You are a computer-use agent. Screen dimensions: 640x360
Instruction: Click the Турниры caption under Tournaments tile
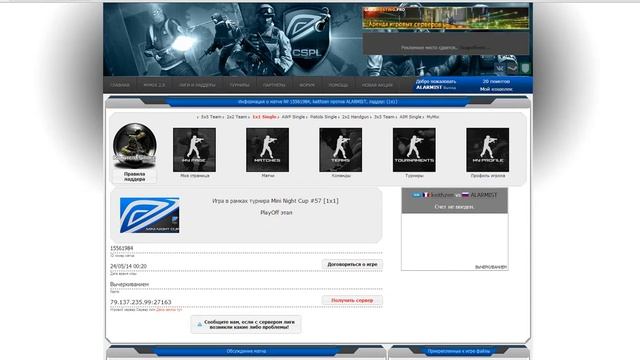pos(414,176)
